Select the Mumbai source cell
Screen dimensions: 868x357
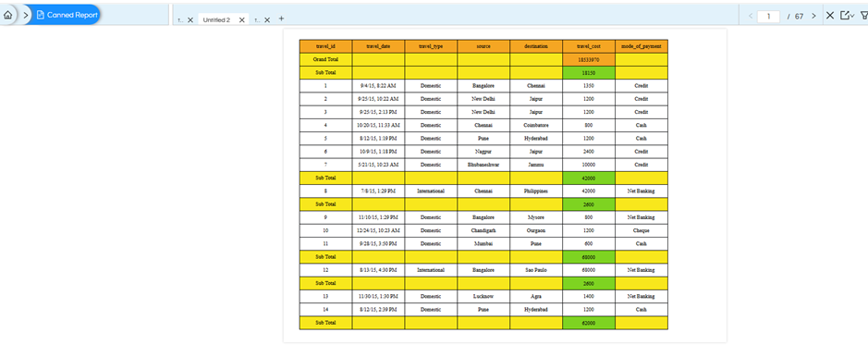(x=483, y=243)
